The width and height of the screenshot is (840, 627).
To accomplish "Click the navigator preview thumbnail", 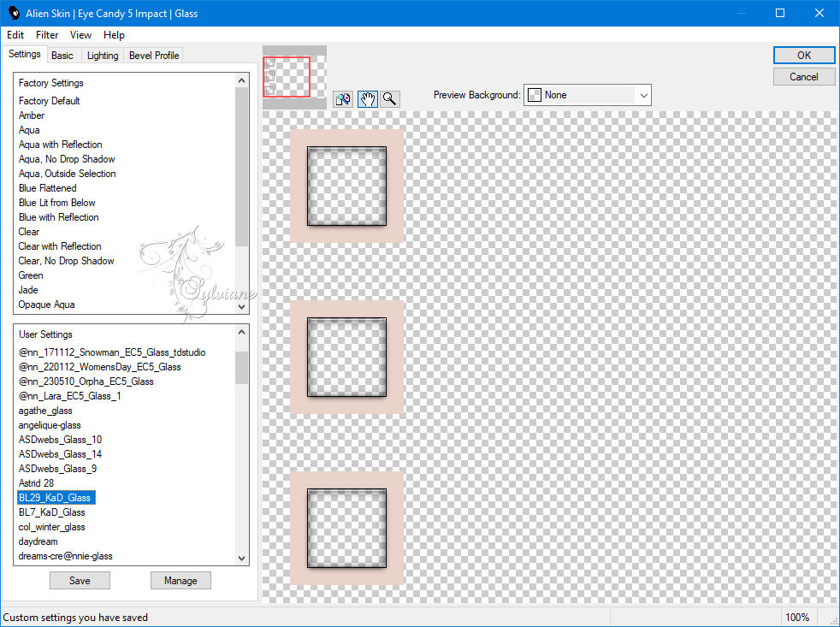I will (x=294, y=77).
